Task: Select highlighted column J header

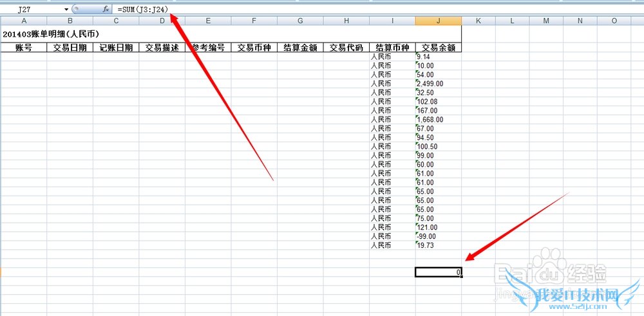Action: tap(438, 21)
